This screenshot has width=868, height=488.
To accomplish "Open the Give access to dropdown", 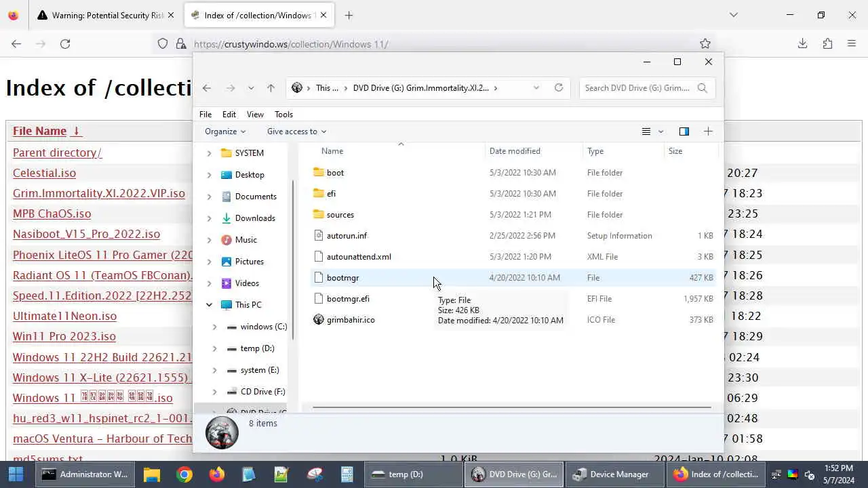I will pos(296,131).
